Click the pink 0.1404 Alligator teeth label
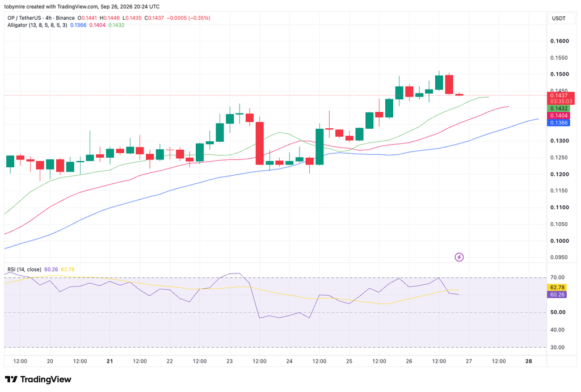Image resolution: width=581 pixels, height=392 pixels. click(559, 116)
